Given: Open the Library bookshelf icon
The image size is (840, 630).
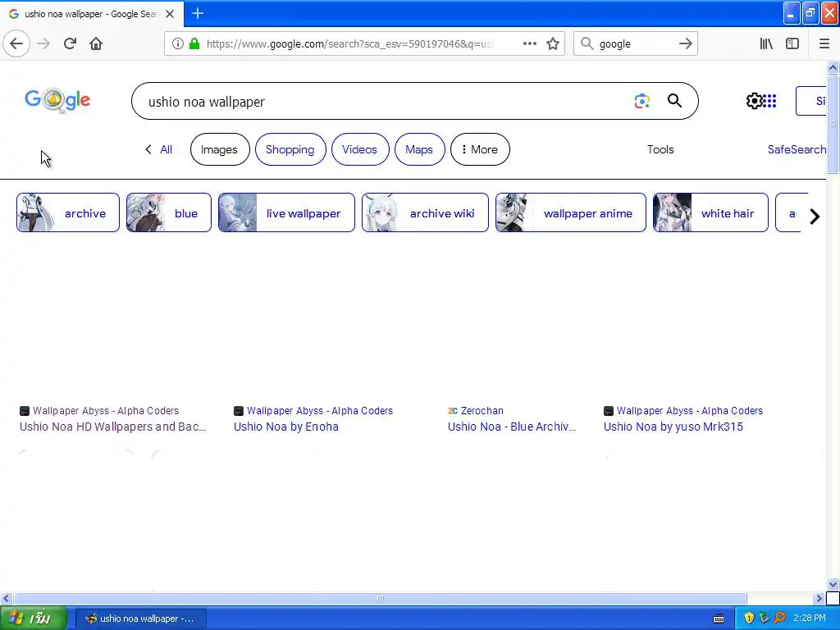Looking at the screenshot, I should pos(766,43).
